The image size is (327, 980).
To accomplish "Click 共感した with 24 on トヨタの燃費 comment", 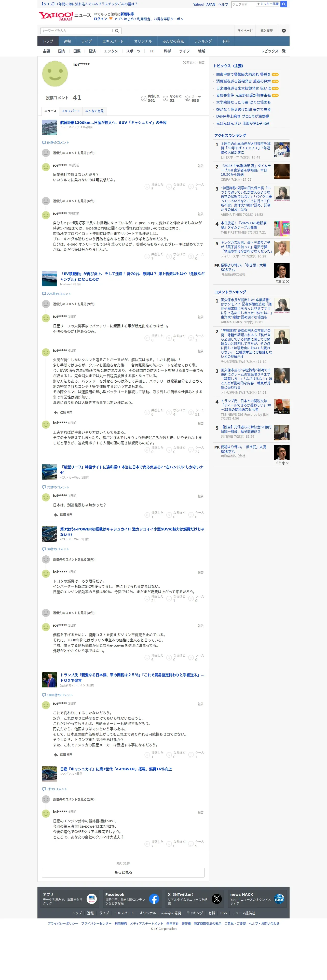I will (x=154, y=598).
